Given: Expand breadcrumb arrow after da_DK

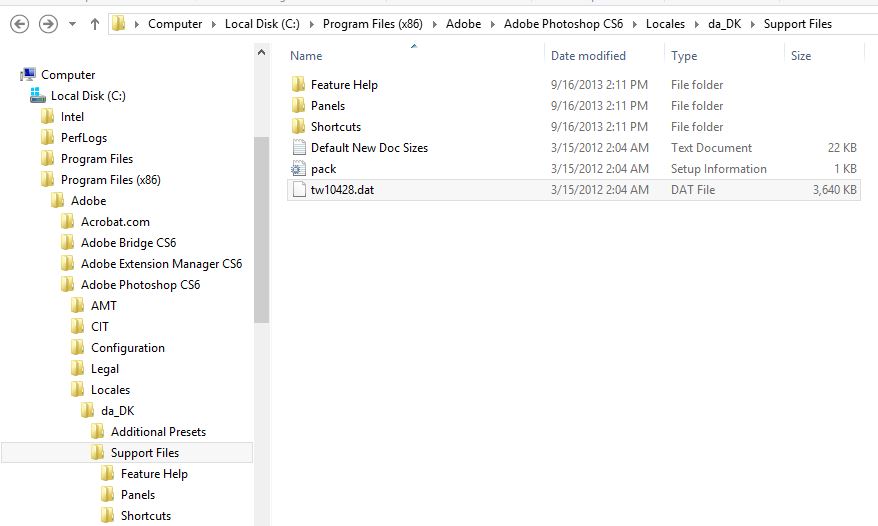Looking at the screenshot, I should [x=753, y=24].
